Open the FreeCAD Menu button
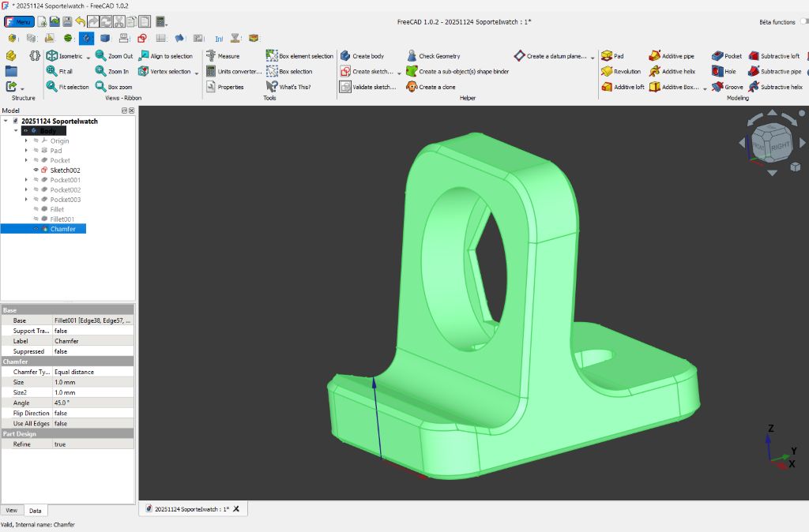 [19, 21]
